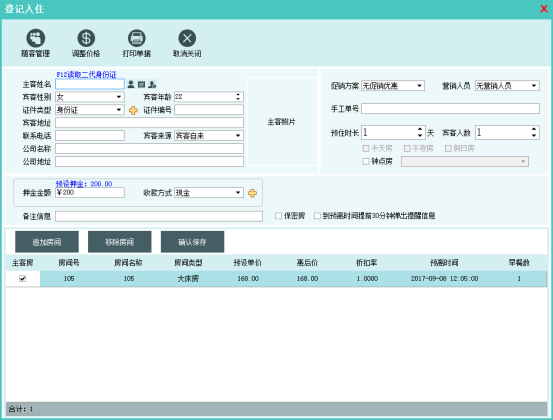Screen dimensions: 553x420
Task: Click the plus icon next to 收款方式
Action: click(252, 193)
